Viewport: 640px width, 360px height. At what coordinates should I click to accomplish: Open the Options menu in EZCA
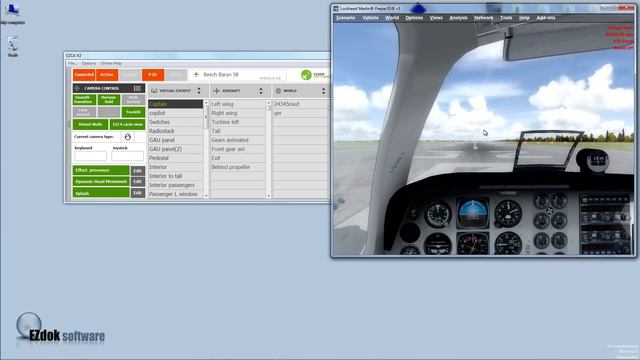[89, 64]
